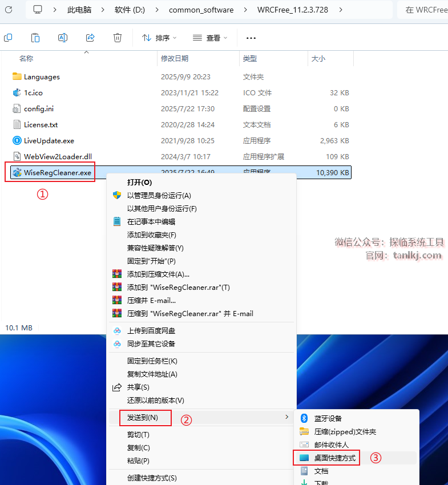448x485 pixels.
Task: Expand chevron after WRCFree_11.2.3.728 in breadcrumb
Action: [341, 10]
